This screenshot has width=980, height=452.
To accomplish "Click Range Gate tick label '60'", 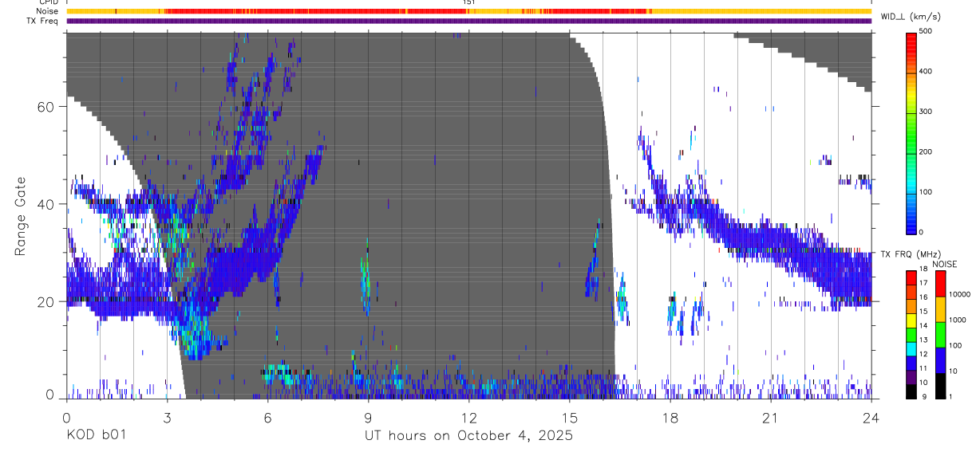I will coord(46,107).
